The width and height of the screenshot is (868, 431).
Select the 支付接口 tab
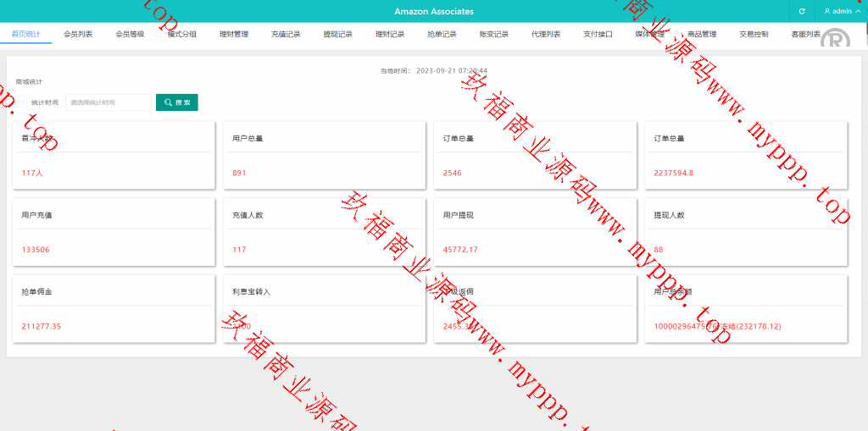[x=598, y=34]
